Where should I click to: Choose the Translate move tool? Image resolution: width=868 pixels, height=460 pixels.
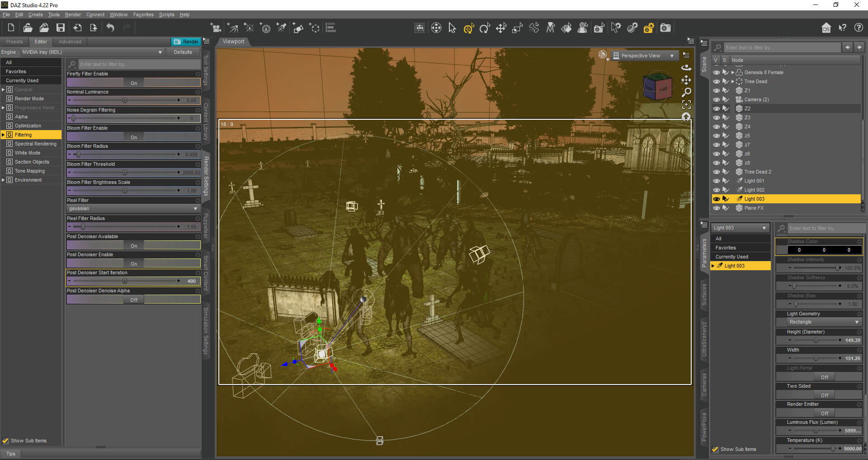pos(501,28)
